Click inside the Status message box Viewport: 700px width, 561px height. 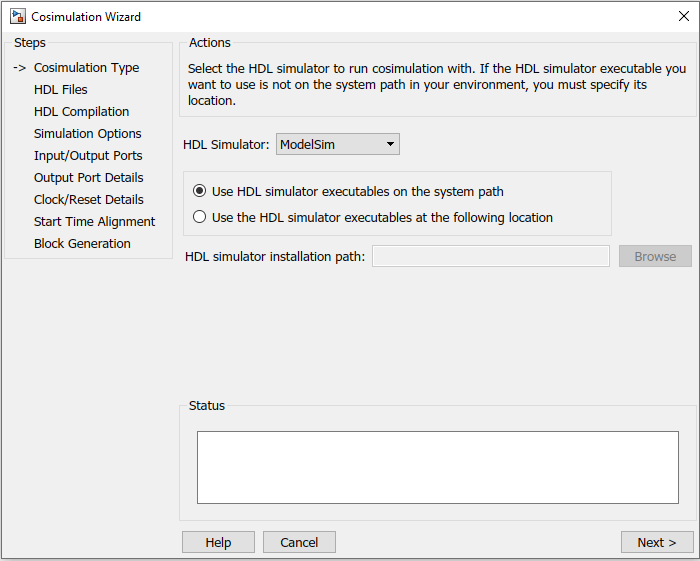(437, 467)
